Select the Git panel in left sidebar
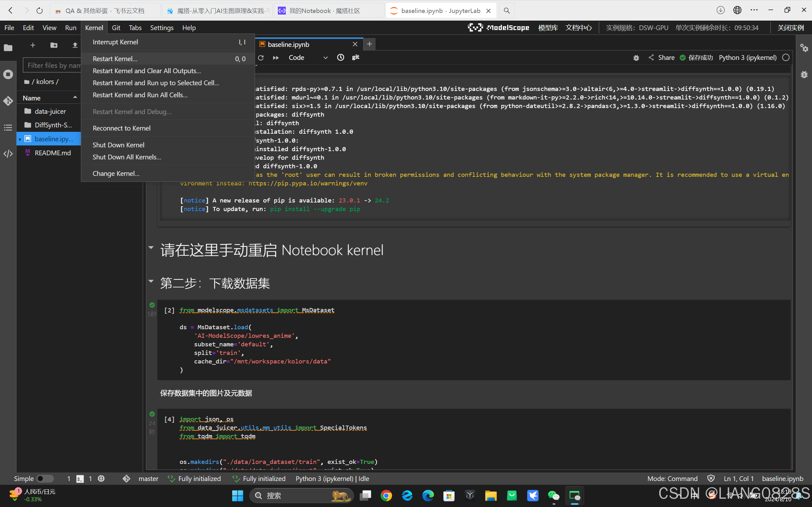This screenshot has width=812, height=507. (8, 100)
